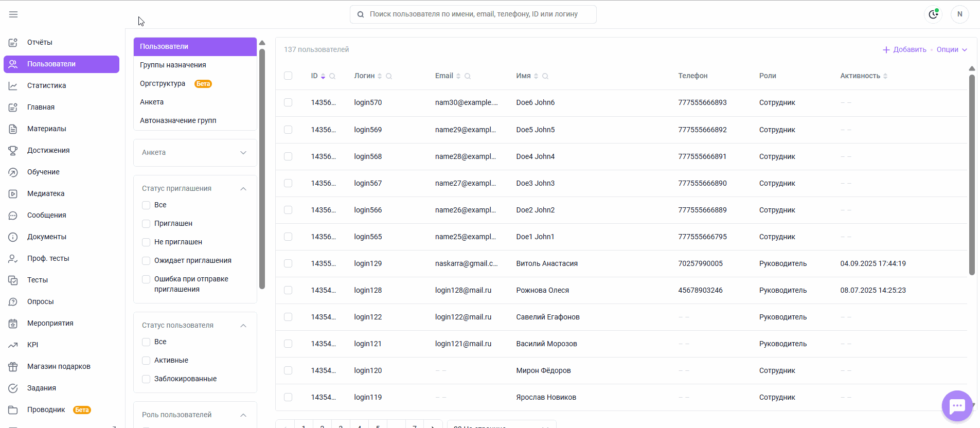Collapse the Статус пользователя section
Image resolution: width=980 pixels, height=428 pixels.
pyautogui.click(x=243, y=326)
